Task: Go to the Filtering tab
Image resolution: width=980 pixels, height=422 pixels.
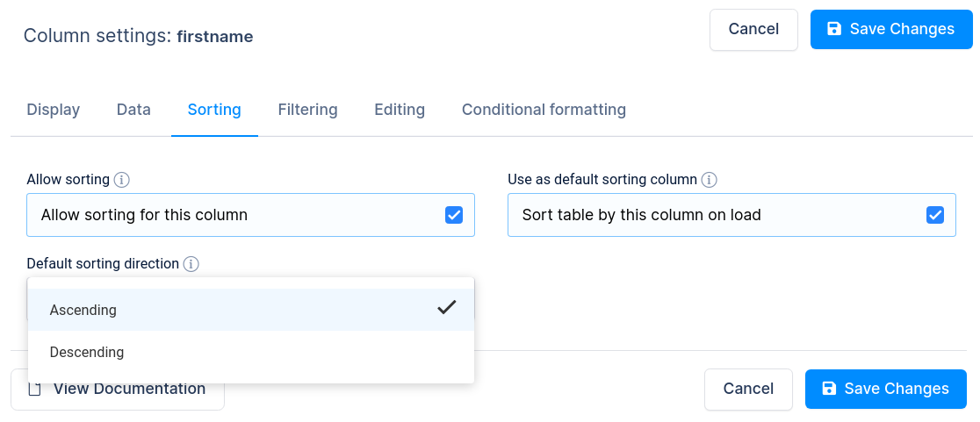Action: point(307,110)
